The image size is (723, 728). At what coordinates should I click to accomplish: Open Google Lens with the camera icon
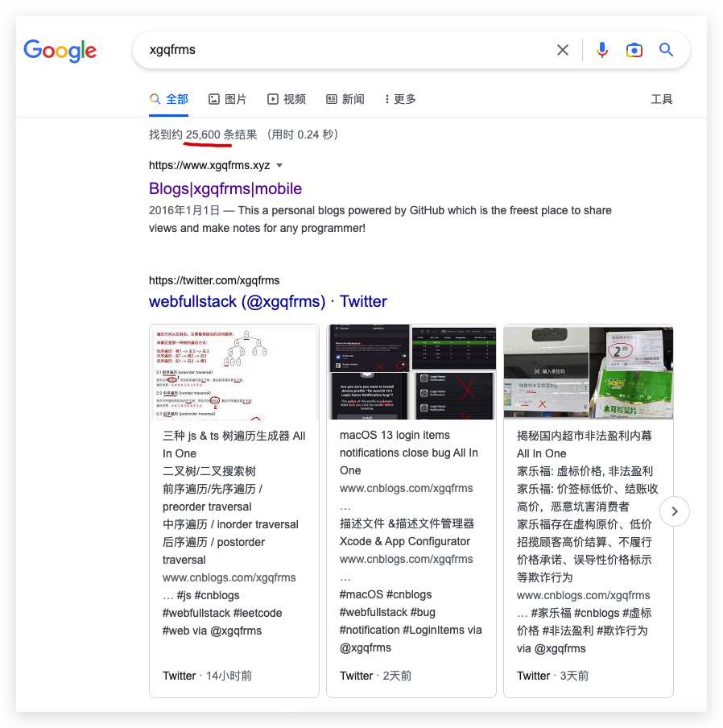coord(634,50)
